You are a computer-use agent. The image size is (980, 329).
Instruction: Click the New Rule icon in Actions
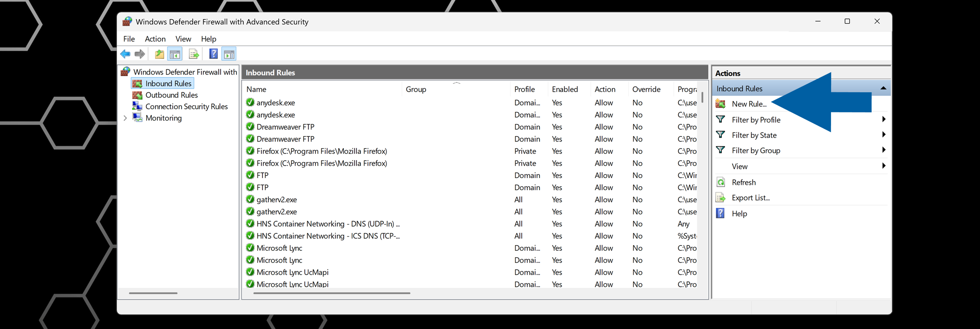click(721, 104)
